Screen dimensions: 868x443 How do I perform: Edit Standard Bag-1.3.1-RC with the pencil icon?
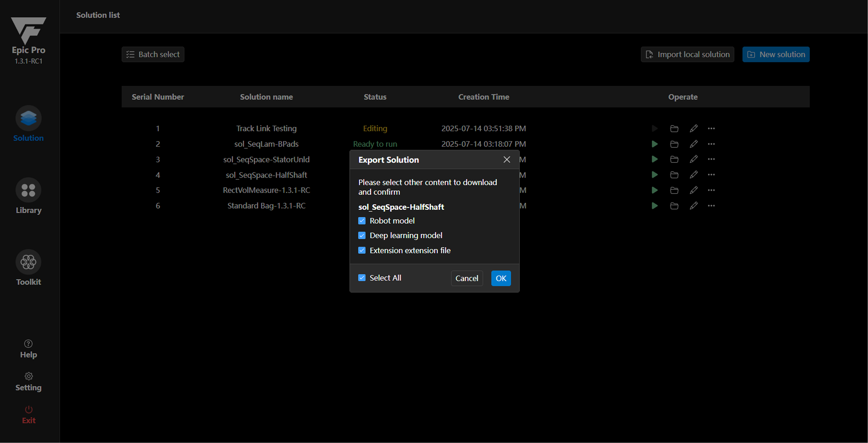point(694,206)
